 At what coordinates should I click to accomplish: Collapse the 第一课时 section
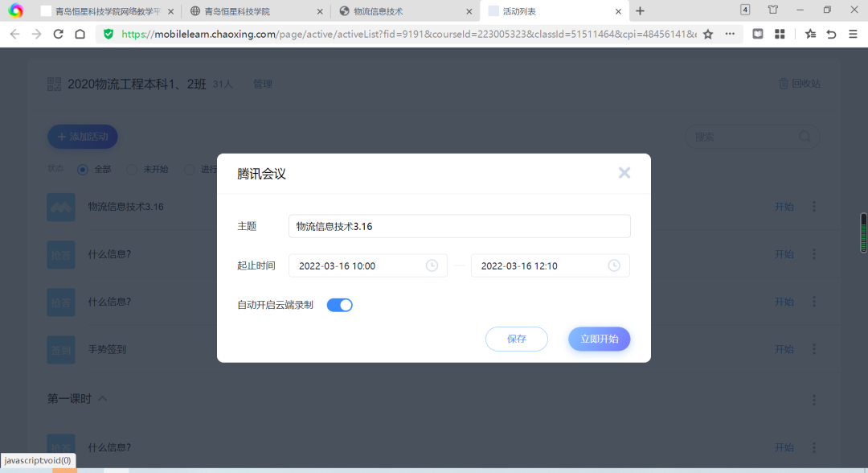102,399
